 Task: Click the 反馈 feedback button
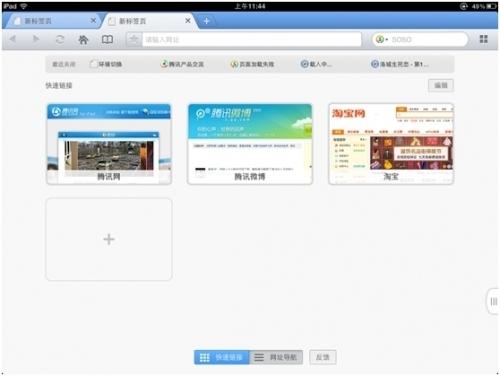tap(322, 357)
